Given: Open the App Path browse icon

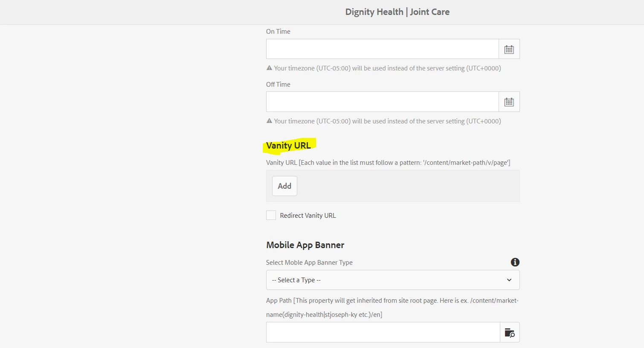Looking at the screenshot, I should [510, 333].
